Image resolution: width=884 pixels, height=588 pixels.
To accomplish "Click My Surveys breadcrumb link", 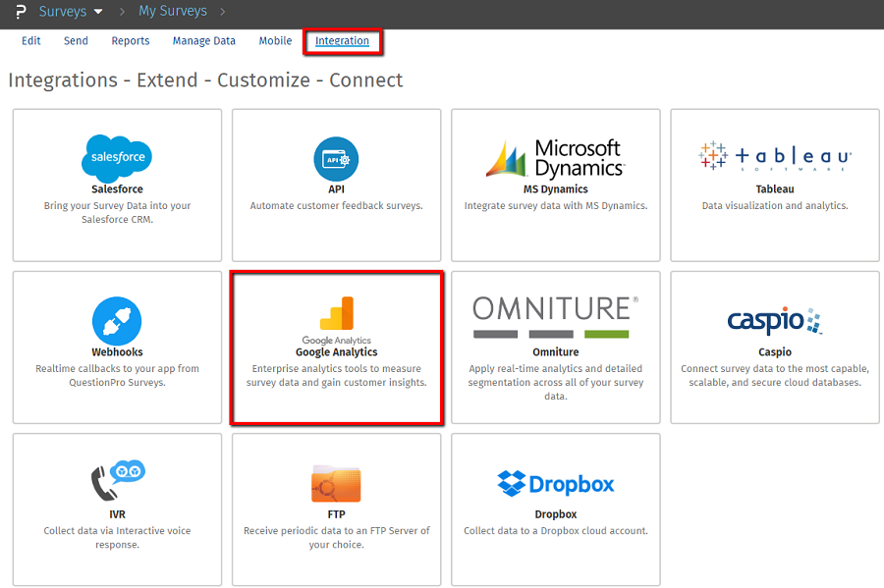I will pos(173,12).
